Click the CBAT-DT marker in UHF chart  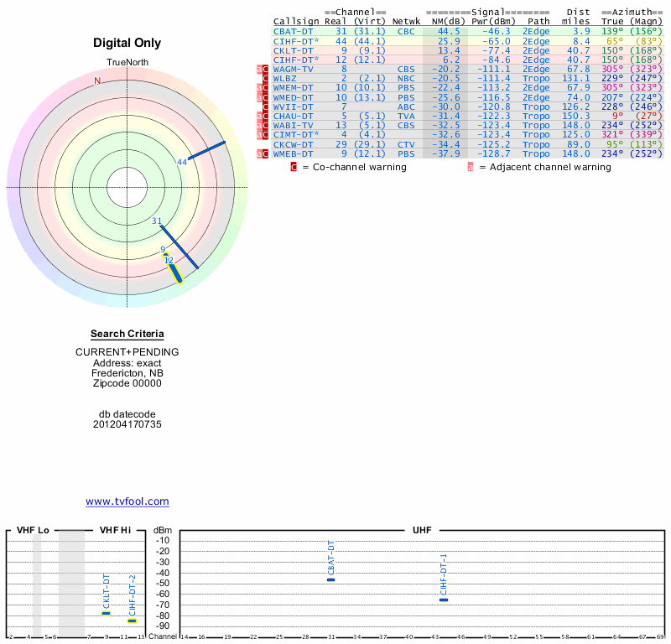(330, 579)
